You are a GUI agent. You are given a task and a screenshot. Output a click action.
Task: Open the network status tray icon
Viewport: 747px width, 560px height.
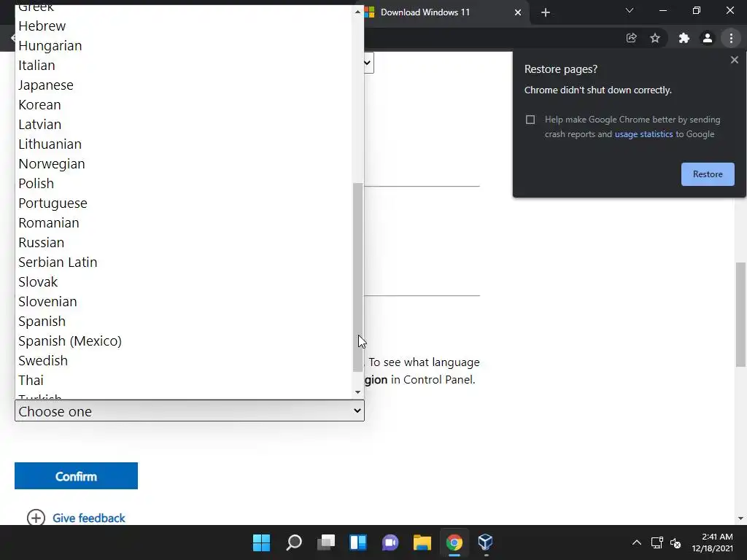point(657,542)
